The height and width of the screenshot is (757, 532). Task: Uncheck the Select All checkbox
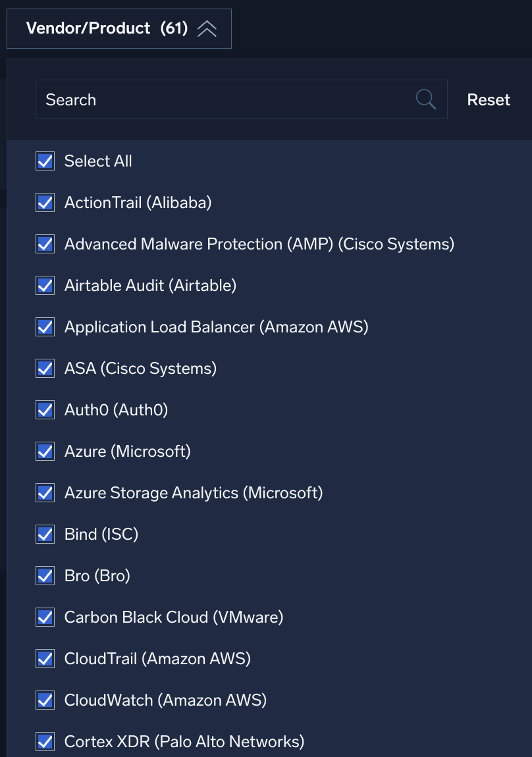tap(44, 161)
